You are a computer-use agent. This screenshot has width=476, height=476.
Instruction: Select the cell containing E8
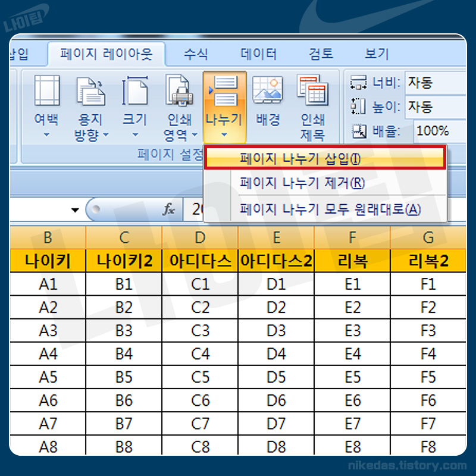tap(352, 446)
